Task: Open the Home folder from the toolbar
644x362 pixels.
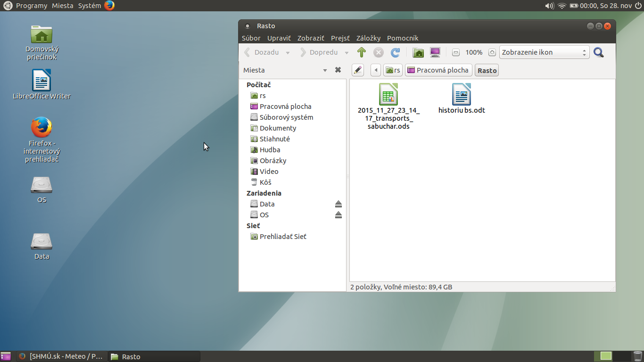Action: tap(418, 52)
